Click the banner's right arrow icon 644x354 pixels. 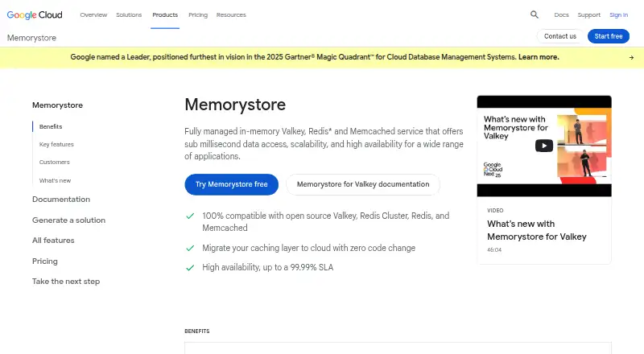[x=631, y=57]
